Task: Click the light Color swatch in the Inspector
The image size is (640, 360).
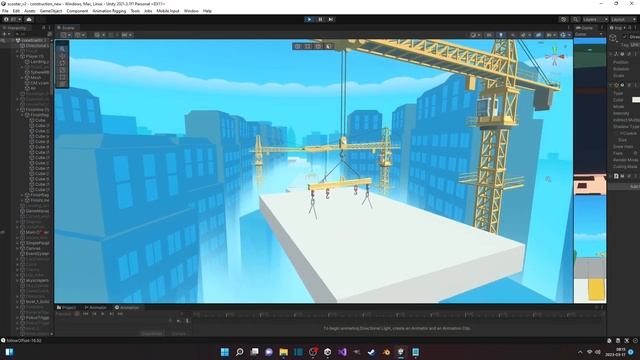Action: coord(636,100)
